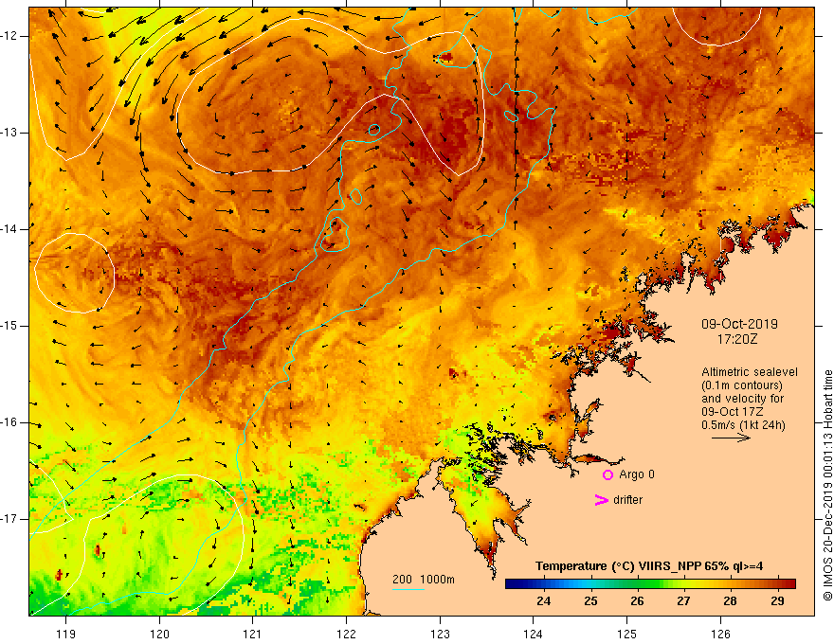This screenshot has width=834, height=644.
Task: Click the longitude axis label 125
Action: (627, 634)
